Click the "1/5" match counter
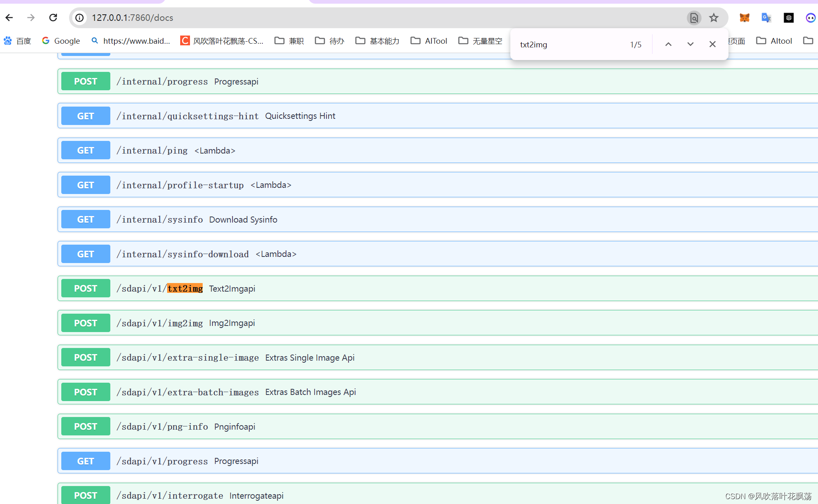Viewport: 818px width, 504px height. point(636,45)
